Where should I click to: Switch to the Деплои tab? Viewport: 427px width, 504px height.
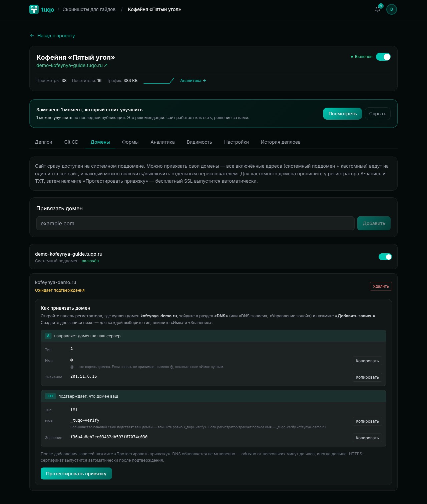point(44,142)
